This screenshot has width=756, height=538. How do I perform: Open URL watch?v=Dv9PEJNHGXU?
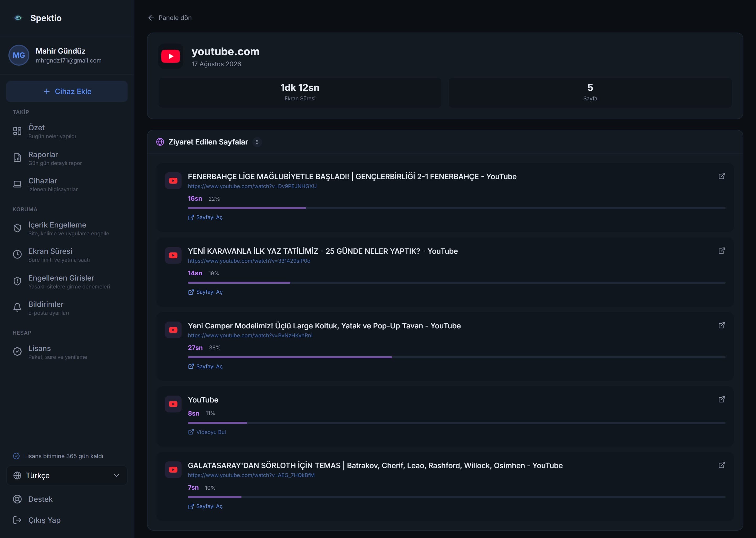[252, 186]
